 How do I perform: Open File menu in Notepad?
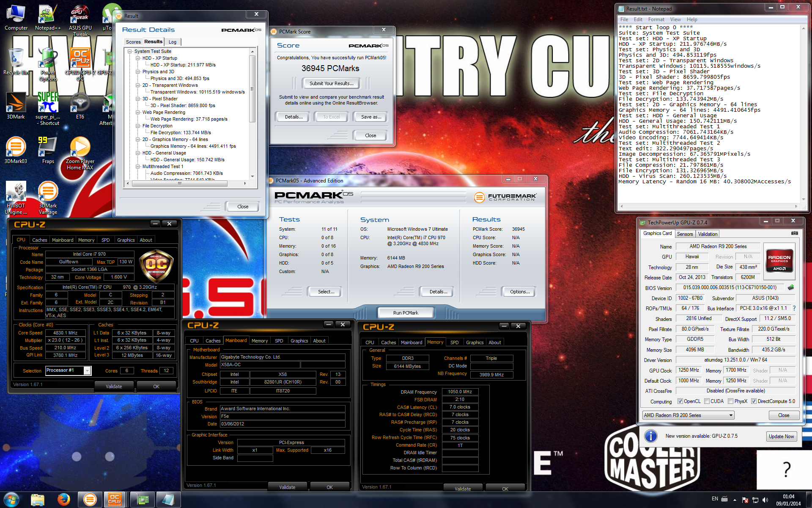(x=624, y=19)
